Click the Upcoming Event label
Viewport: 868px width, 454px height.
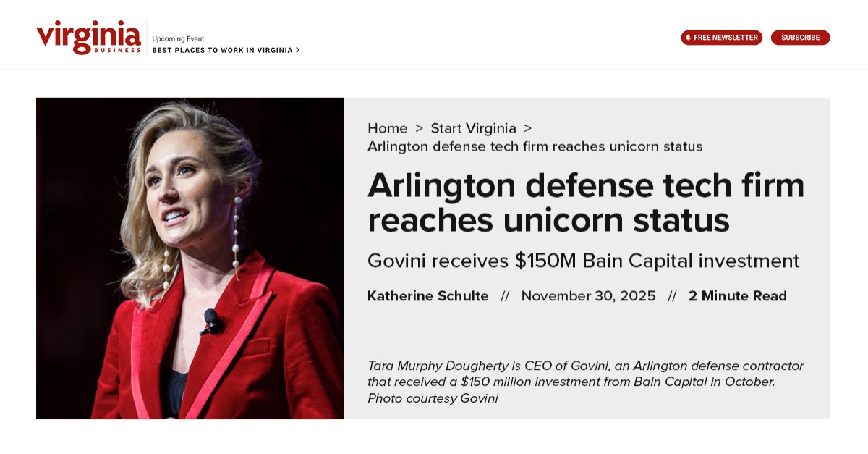[x=178, y=39]
